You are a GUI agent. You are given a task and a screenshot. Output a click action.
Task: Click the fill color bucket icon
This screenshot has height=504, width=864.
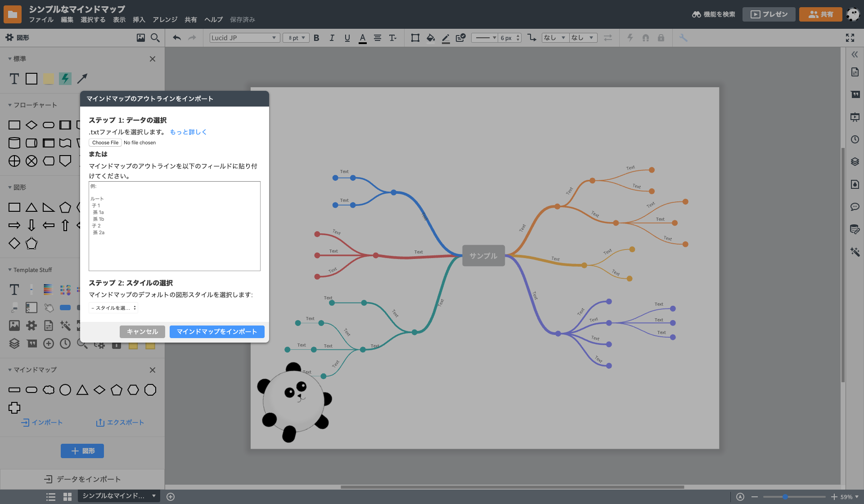click(x=431, y=38)
